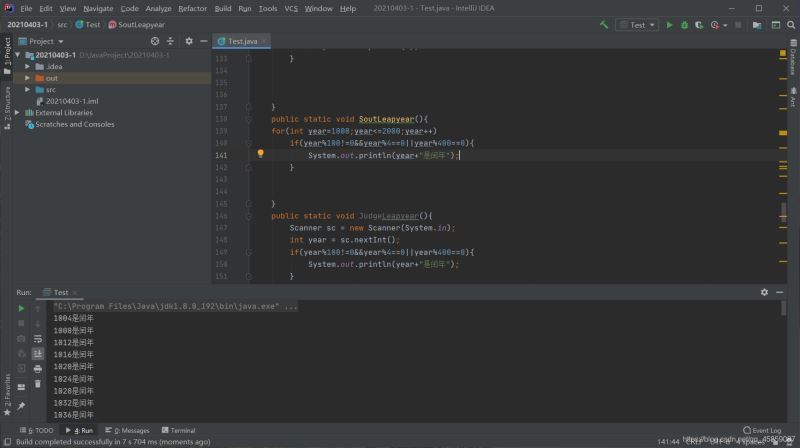This screenshot has height=448, width=800.
Task: Click the yellow intention lightbulb in editor
Action: (x=260, y=155)
